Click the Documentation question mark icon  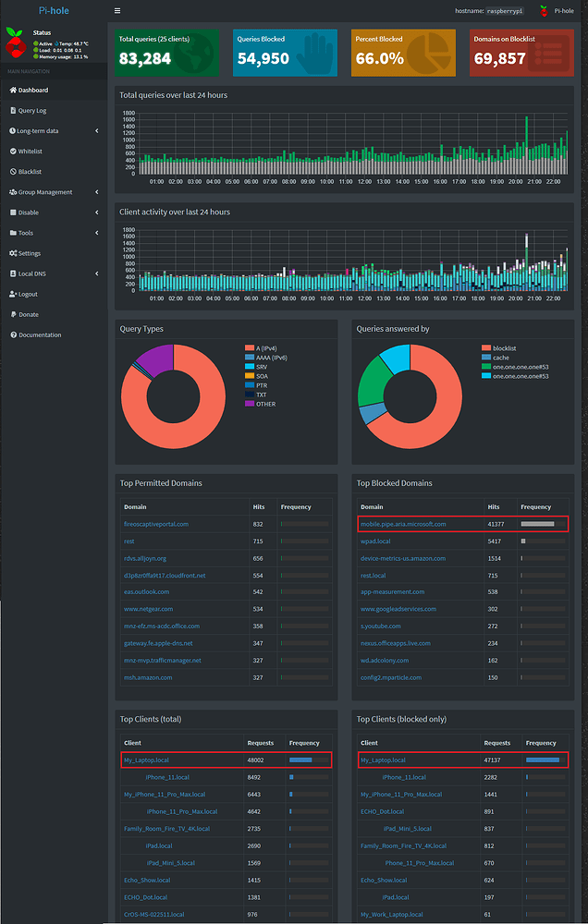(x=13, y=334)
